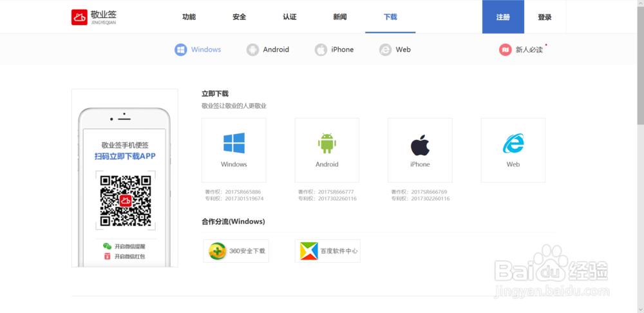
Task: Click 开启微信红包 text on phone mockup
Action: pyautogui.click(x=130, y=257)
